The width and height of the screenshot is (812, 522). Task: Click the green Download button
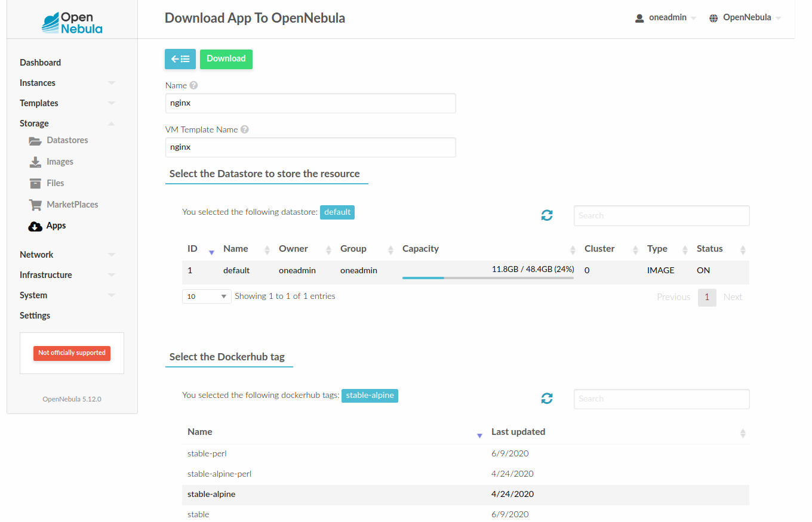pos(226,59)
